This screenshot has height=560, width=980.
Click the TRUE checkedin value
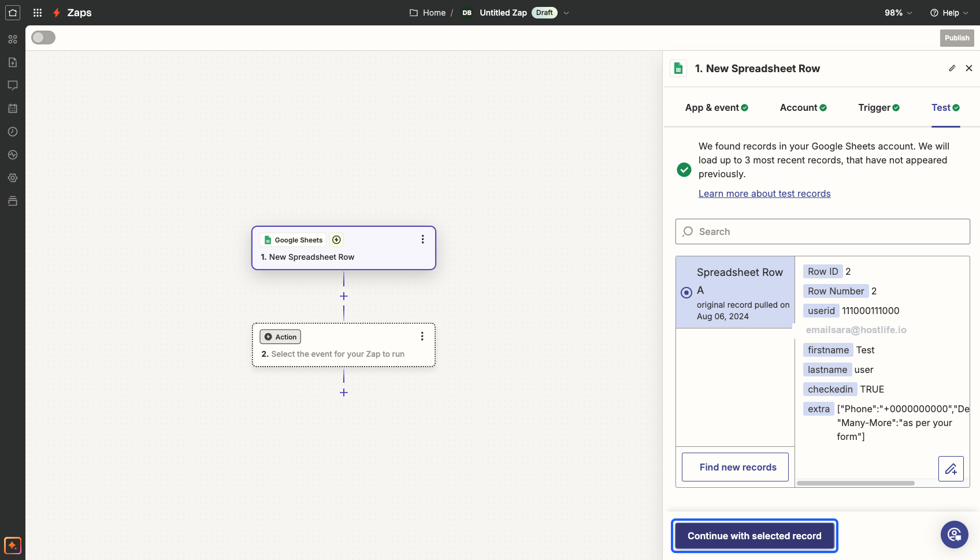(x=872, y=389)
